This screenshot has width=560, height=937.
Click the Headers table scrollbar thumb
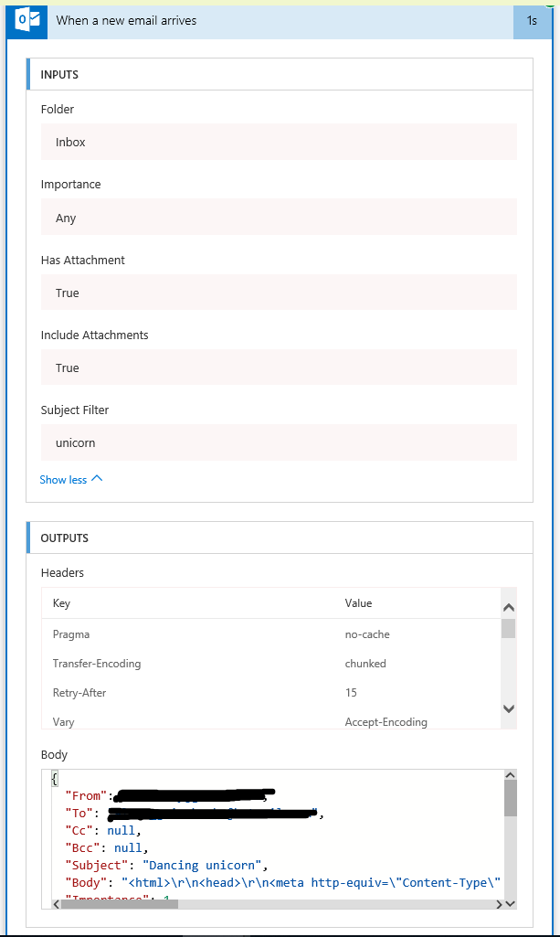[509, 628]
